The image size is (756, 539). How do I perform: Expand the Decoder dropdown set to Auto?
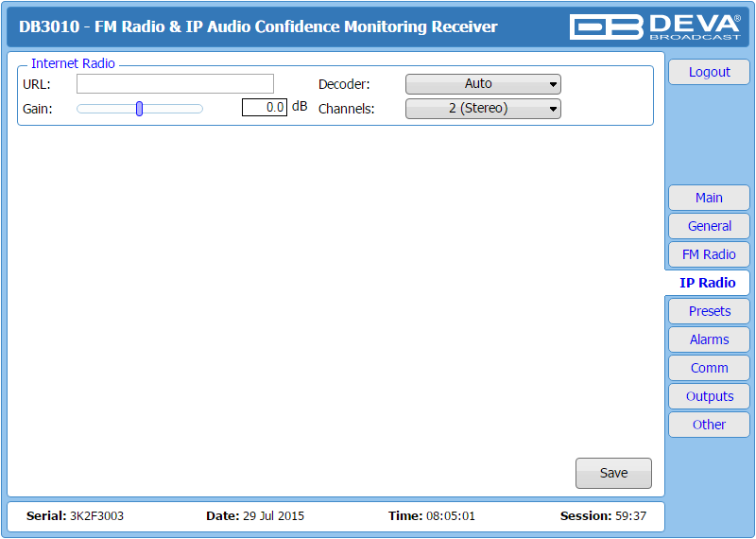pyautogui.click(x=483, y=84)
